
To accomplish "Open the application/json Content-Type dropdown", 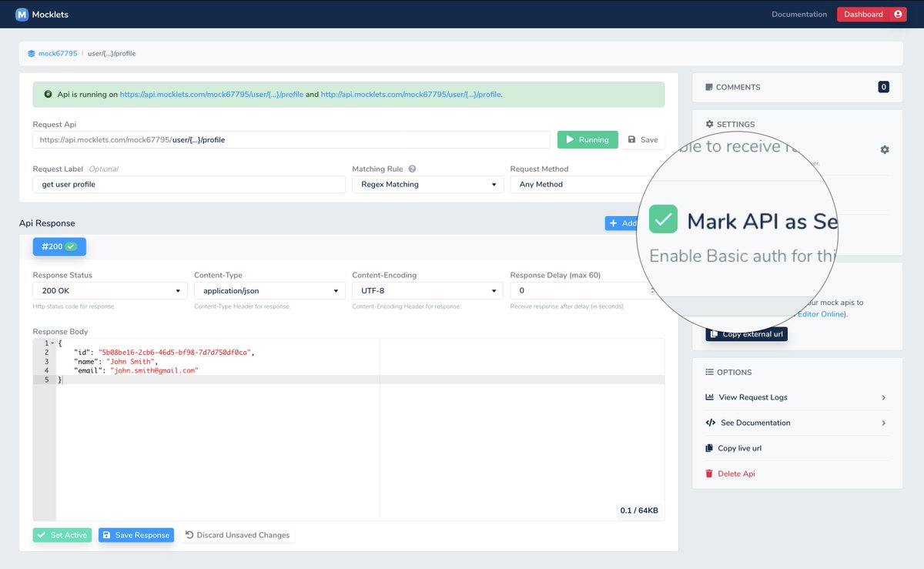I will 269,291.
